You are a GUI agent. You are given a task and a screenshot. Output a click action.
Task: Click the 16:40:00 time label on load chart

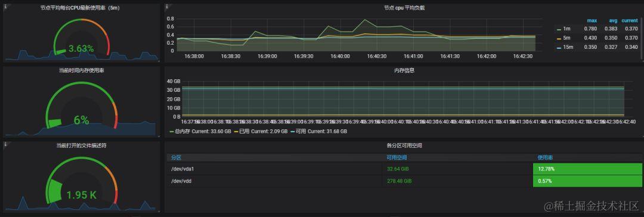(x=340, y=56)
